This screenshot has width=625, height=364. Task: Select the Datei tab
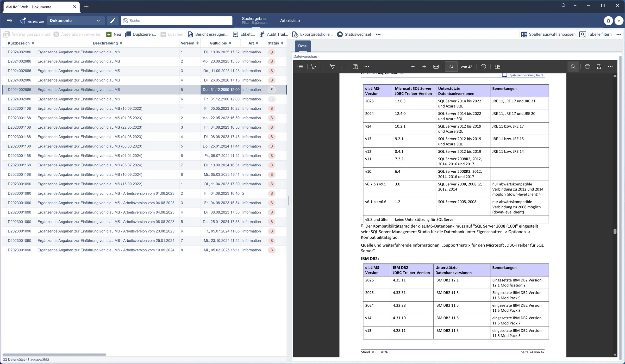(303, 46)
